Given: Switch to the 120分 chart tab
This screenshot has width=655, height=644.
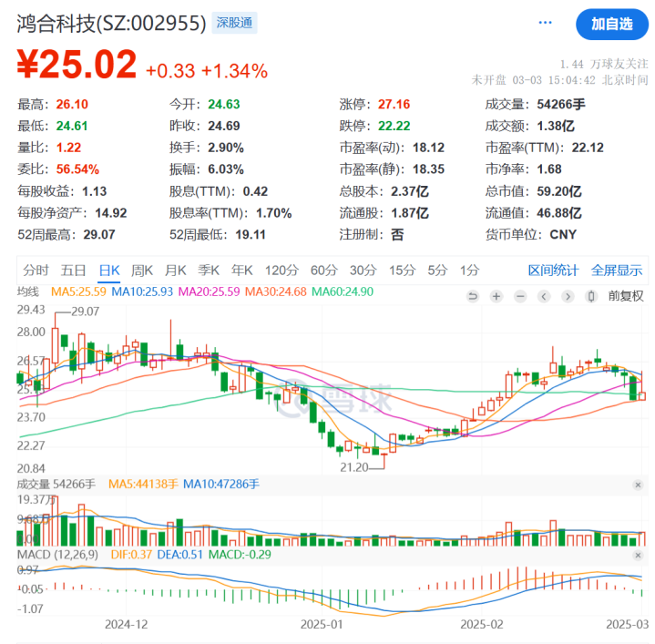Looking at the screenshot, I should click(x=282, y=271).
